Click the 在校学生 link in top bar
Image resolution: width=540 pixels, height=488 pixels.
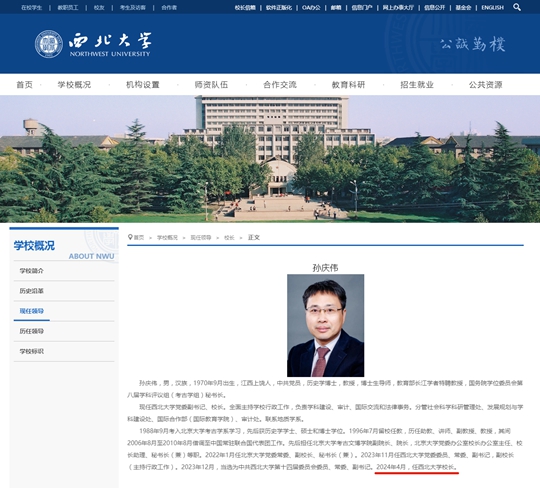(x=32, y=7)
